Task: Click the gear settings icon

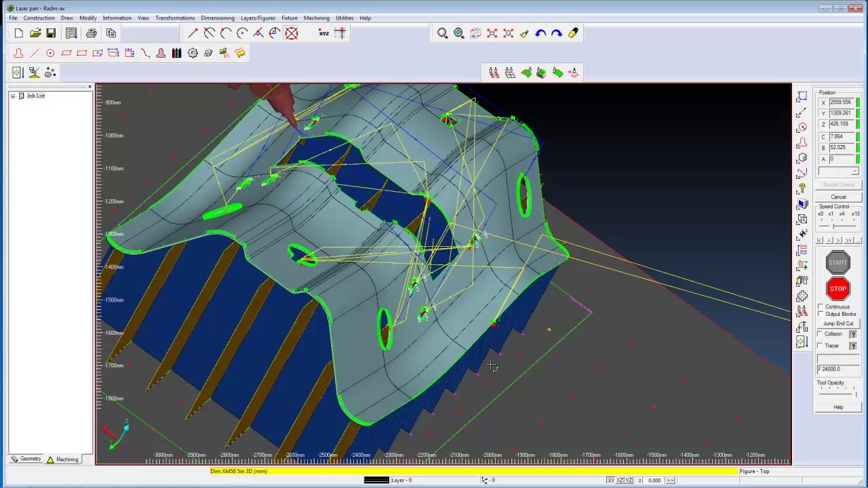Action: [193, 53]
